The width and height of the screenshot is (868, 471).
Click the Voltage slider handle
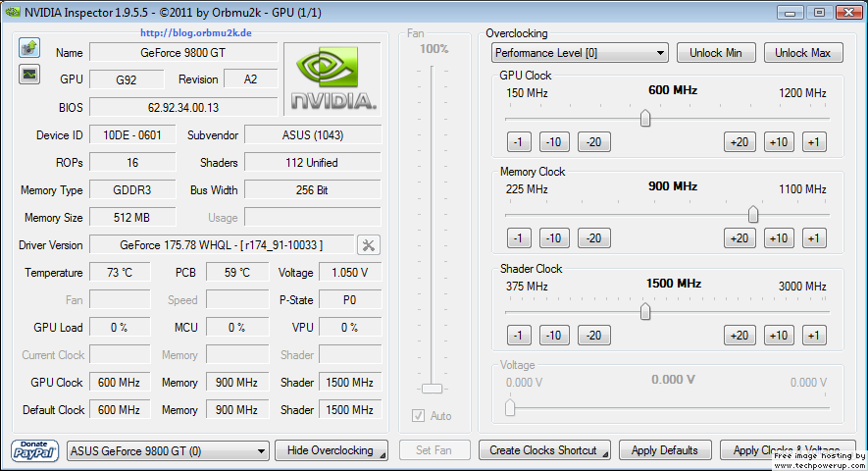(x=510, y=407)
